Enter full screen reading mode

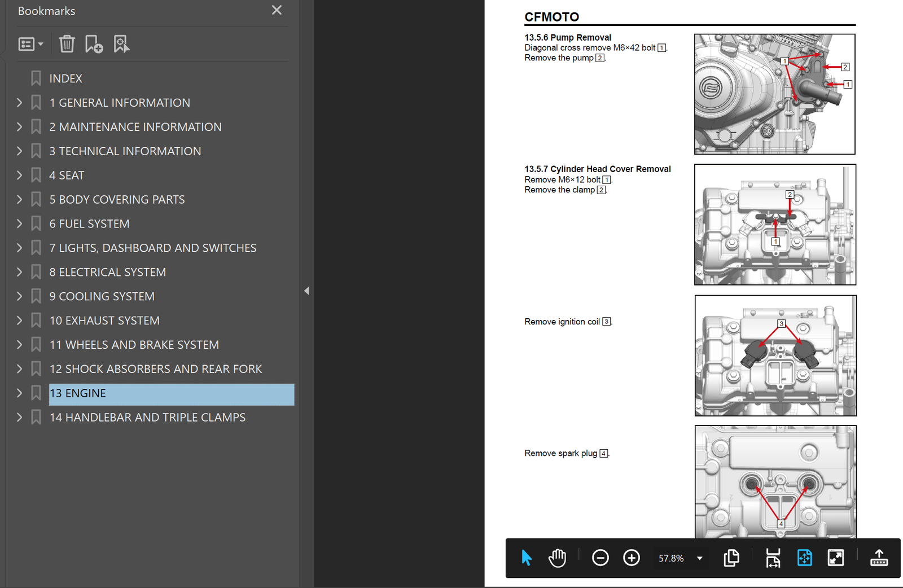(x=836, y=558)
